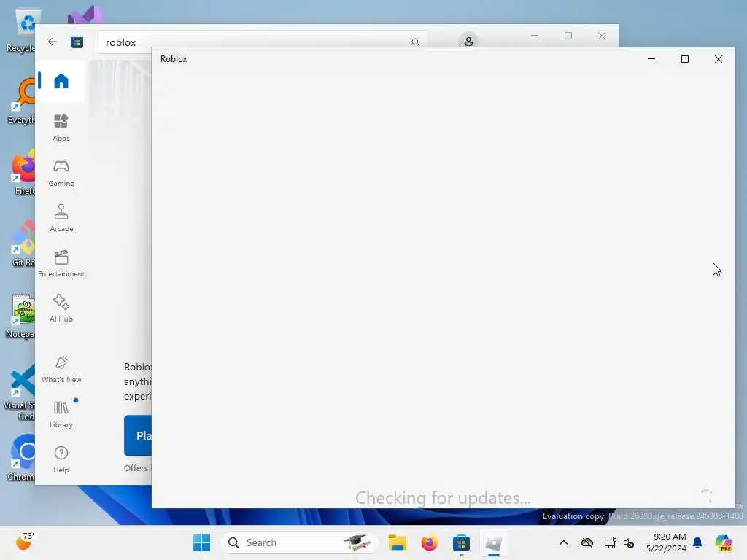Open File Explorer from taskbar
Image resolution: width=747 pixels, height=560 pixels.
pos(397,542)
